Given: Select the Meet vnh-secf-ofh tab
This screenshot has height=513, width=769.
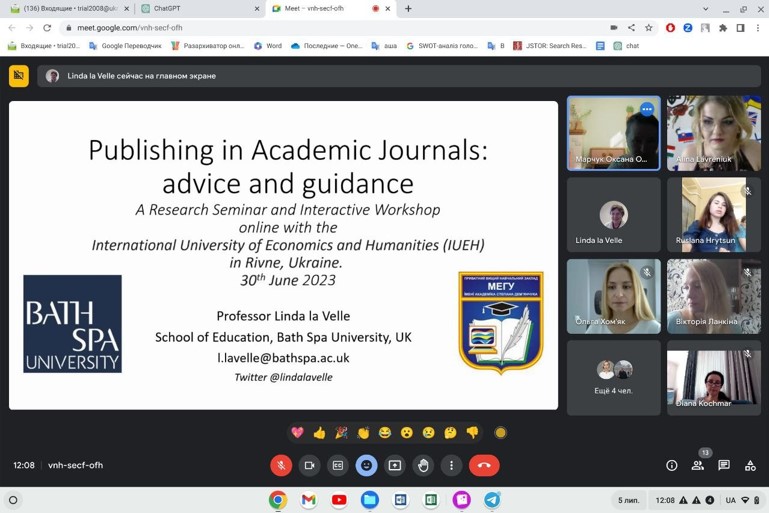Looking at the screenshot, I should click(330, 8).
